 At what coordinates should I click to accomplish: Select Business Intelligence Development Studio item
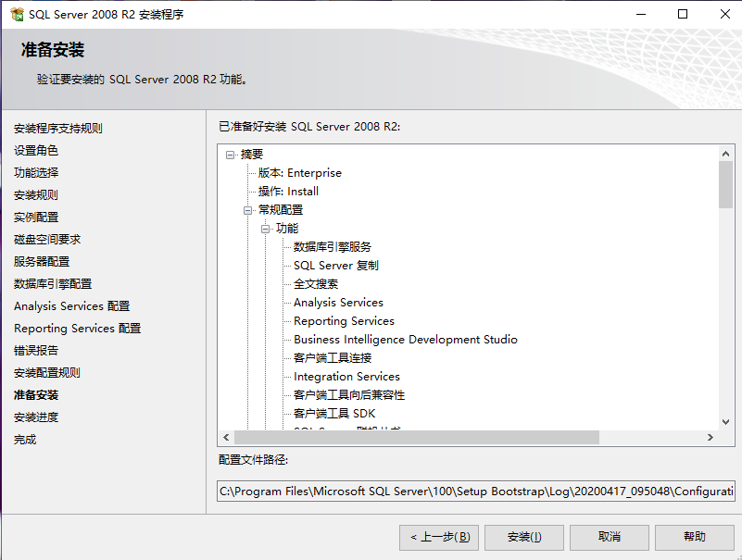(404, 339)
